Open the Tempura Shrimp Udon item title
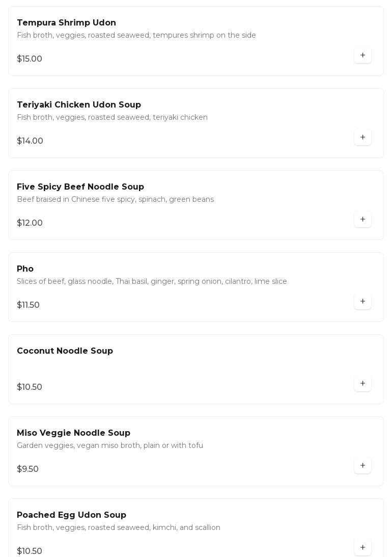Image resolution: width=392 pixels, height=557 pixels. coord(66,23)
